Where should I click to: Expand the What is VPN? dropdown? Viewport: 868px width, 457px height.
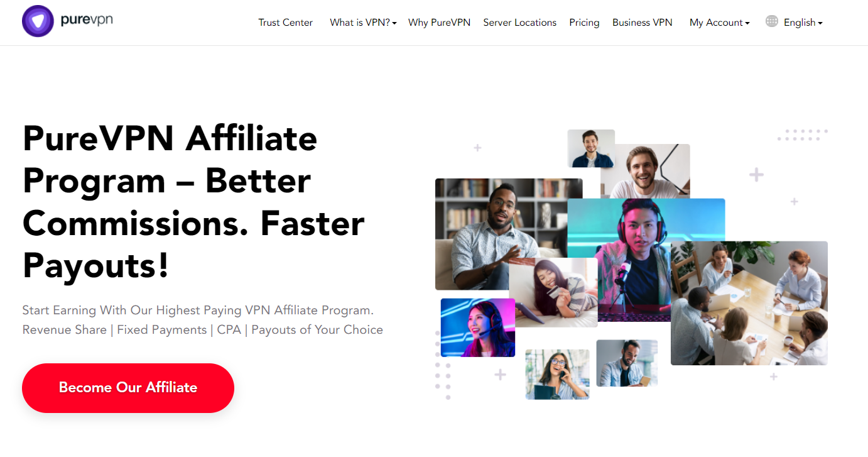coord(363,23)
